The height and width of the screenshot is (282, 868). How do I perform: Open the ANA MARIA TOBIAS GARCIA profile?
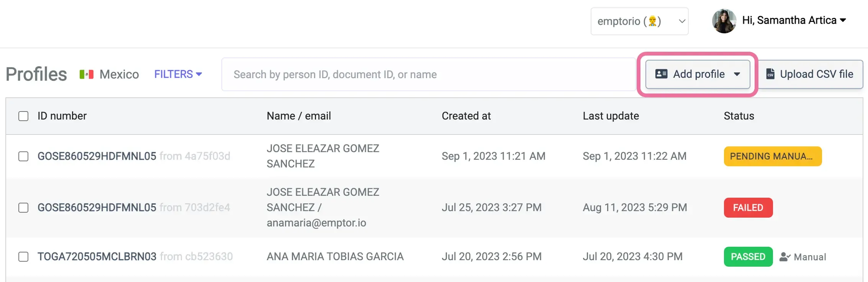[335, 257]
